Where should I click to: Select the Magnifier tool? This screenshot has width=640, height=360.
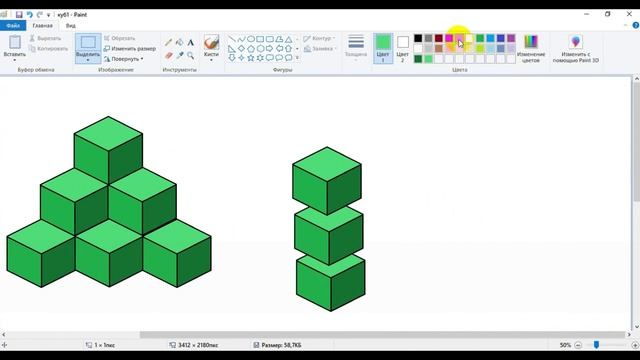pos(191,56)
